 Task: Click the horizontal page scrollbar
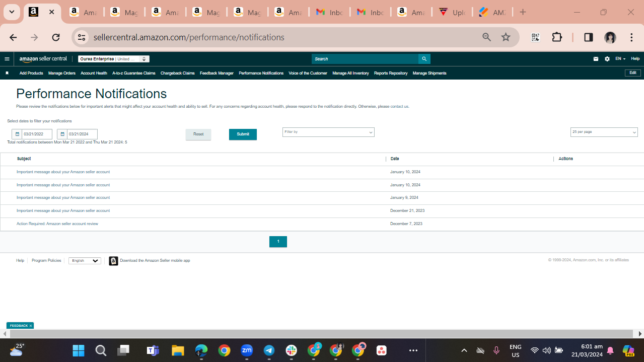tap(321, 334)
